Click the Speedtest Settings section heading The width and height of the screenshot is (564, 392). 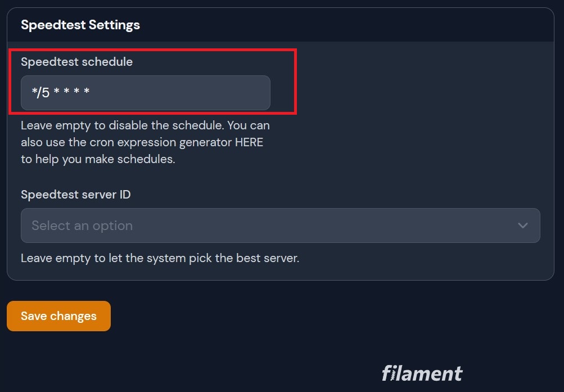(x=80, y=25)
